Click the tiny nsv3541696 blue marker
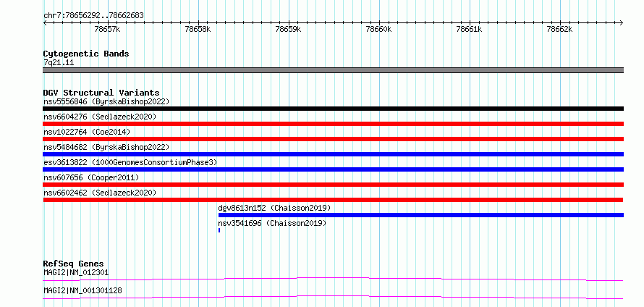This screenshot has width=644, height=307. [219, 230]
